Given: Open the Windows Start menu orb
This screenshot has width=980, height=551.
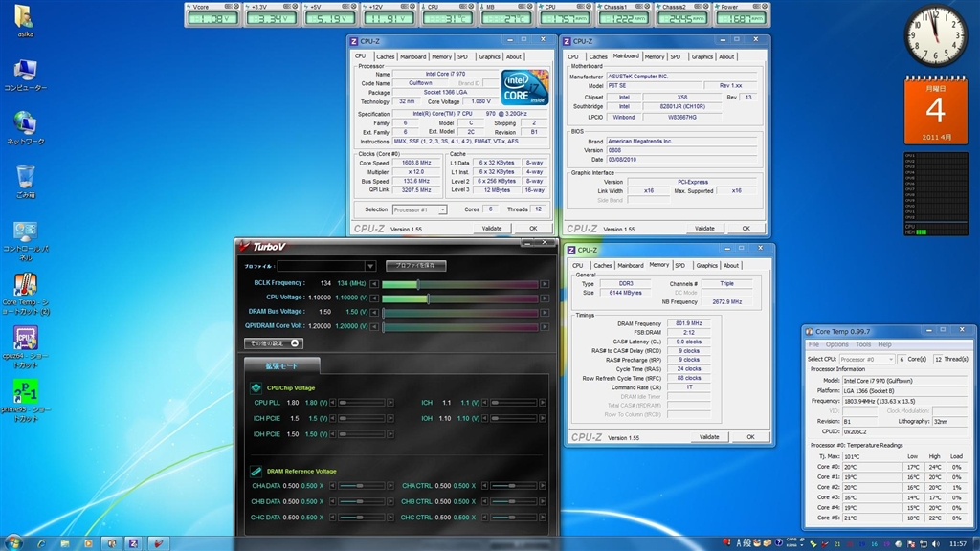Looking at the screenshot, I should [13, 543].
